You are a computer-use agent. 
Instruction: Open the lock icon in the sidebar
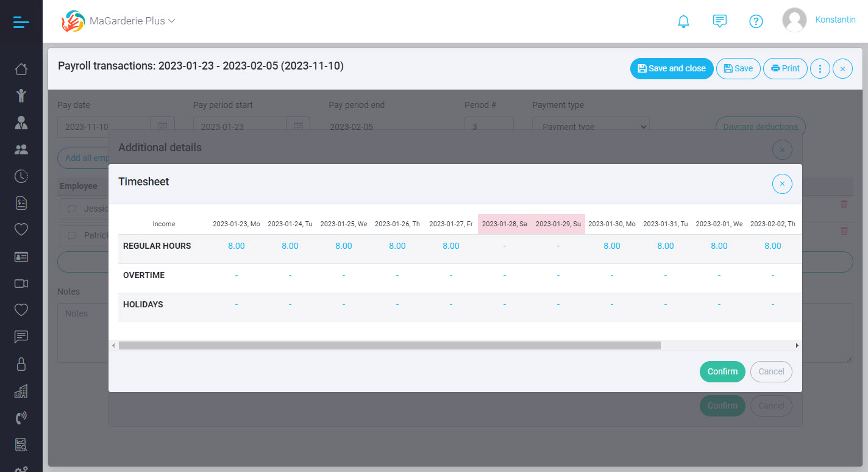(21, 363)
